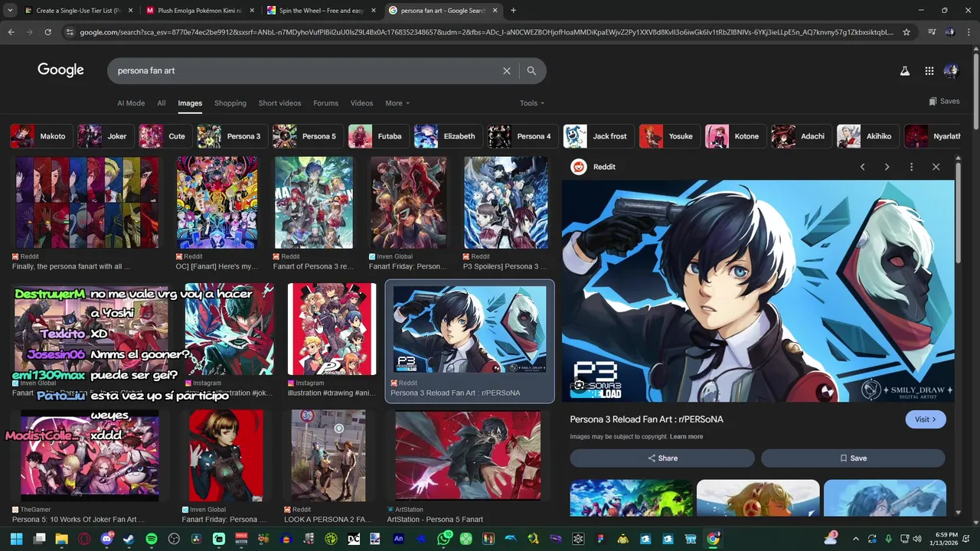Screen dimensions: 980x551
Task: Switch to Shopping results tab
Action: (230, 103)
